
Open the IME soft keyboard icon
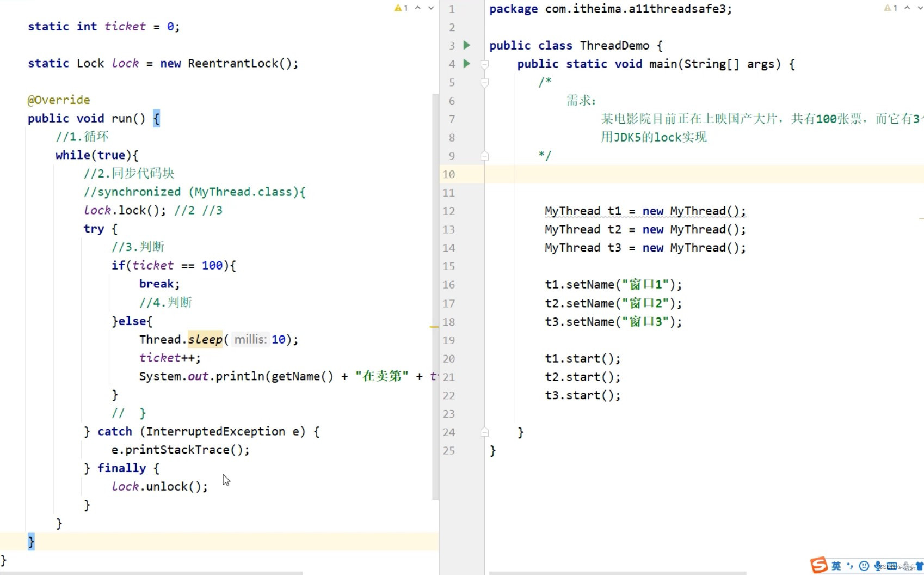(x=892, y=566)
